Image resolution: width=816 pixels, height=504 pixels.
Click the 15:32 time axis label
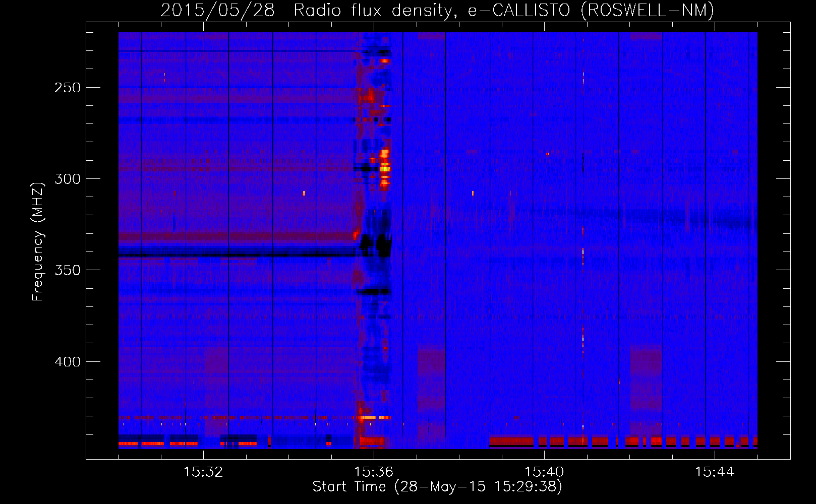click(x=203, y=472)
